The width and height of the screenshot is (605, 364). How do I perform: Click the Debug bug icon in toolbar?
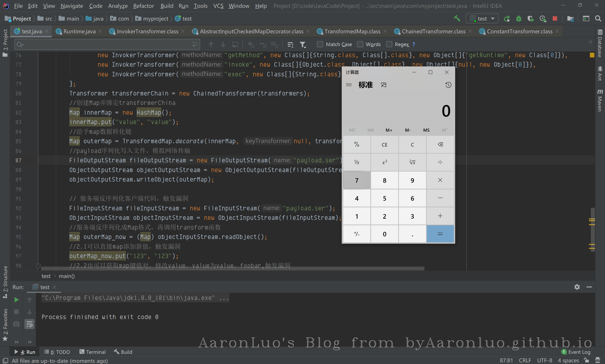click(519, 19)
